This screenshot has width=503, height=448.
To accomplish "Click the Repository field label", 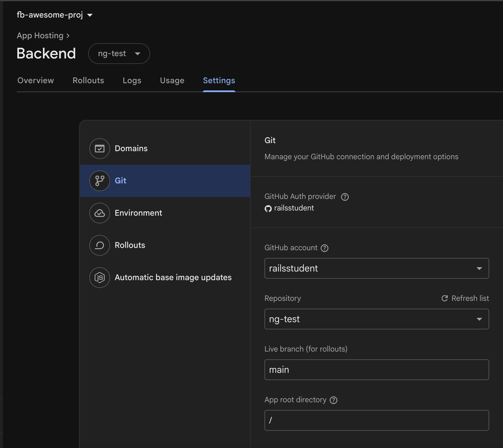I will (283, 298).
